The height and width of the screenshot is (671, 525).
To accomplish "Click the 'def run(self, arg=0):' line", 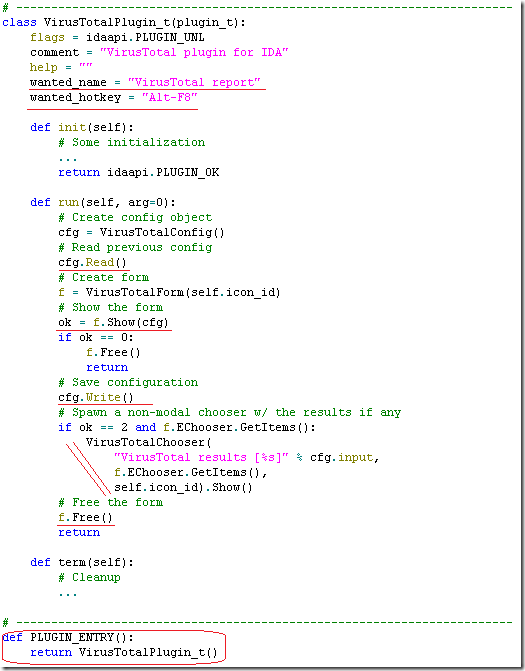I will tap(103, 202).
